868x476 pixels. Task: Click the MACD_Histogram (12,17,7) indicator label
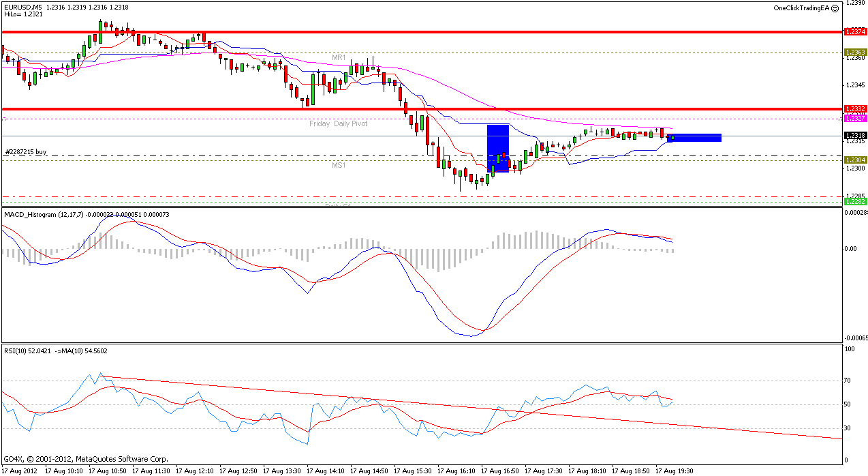(44, 214)
